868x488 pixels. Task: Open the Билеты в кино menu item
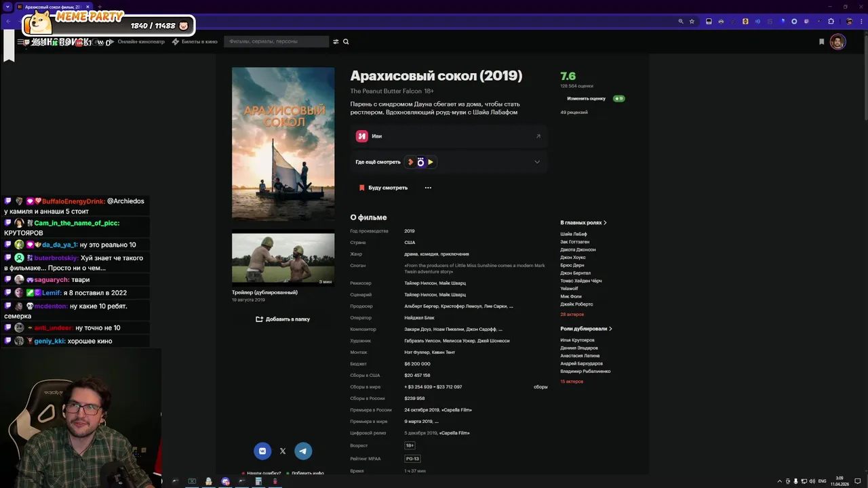point(195,41)
